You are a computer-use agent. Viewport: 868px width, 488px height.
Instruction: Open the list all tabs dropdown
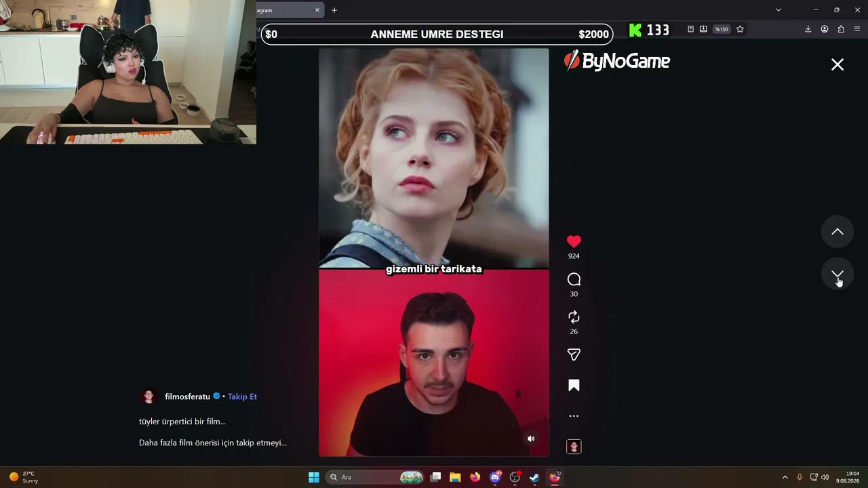(x=778, y=10)
